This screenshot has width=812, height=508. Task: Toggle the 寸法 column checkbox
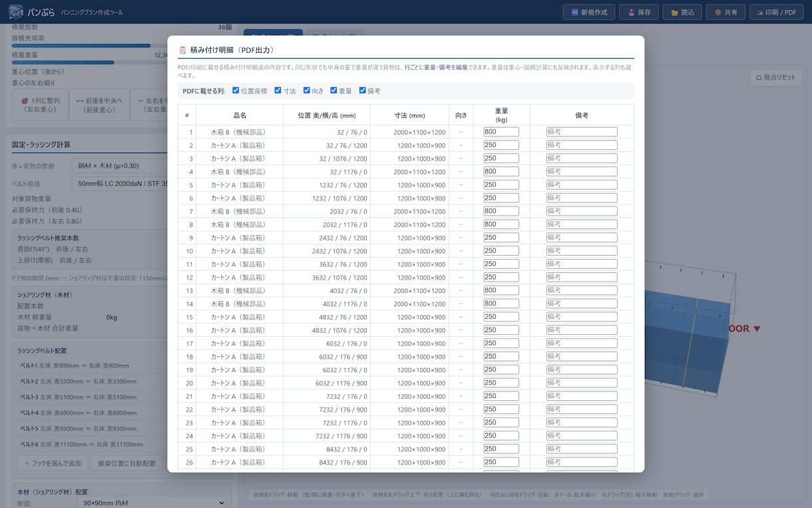click(x=278, y=91)
